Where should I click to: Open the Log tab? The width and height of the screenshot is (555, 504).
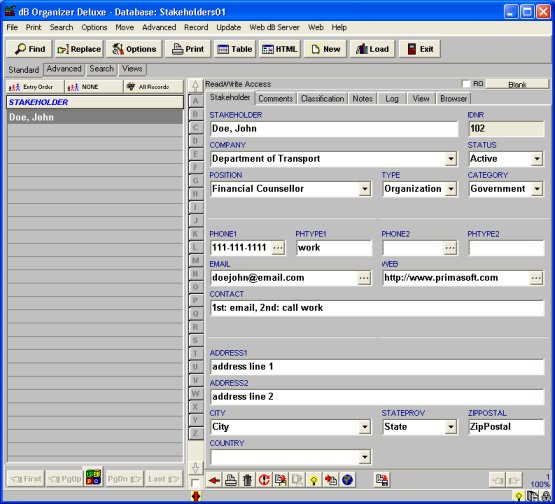(x=392, y=99)
